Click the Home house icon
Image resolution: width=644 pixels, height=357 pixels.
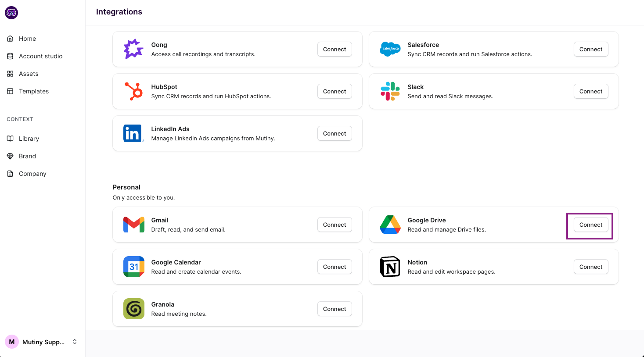pyautogui.click(x=10, y=39)
